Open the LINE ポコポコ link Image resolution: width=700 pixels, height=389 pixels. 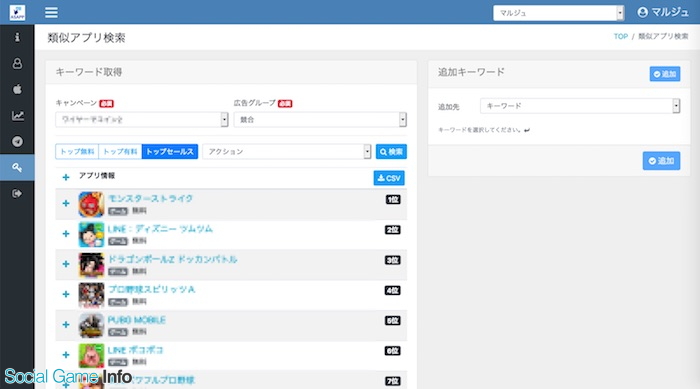pos(136,350)
